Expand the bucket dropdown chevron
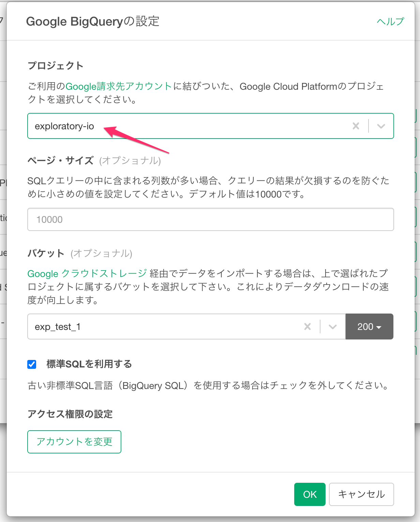Screen dimensions: 420x522 [x=333, y=327]
